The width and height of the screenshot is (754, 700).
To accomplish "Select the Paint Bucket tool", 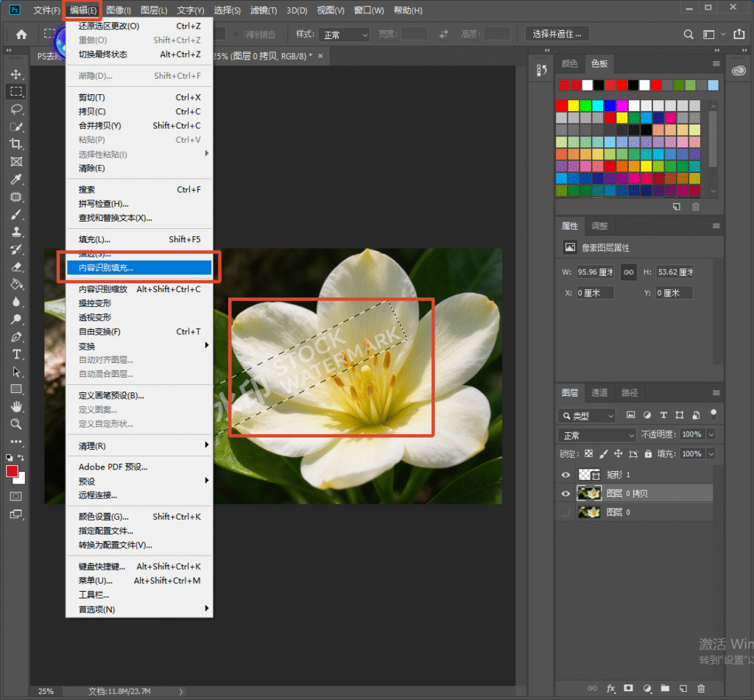I will [x=16, y=284].
